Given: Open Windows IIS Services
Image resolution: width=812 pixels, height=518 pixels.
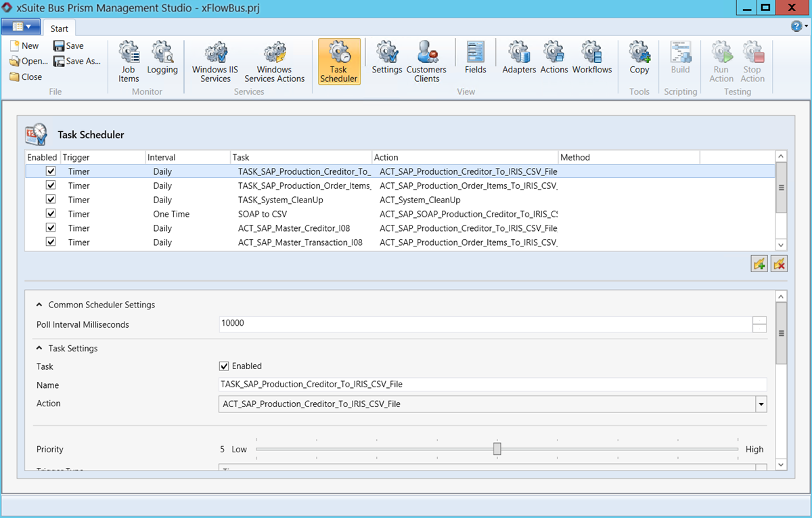Looking at the screenshot, I should [x=215, y=61].
